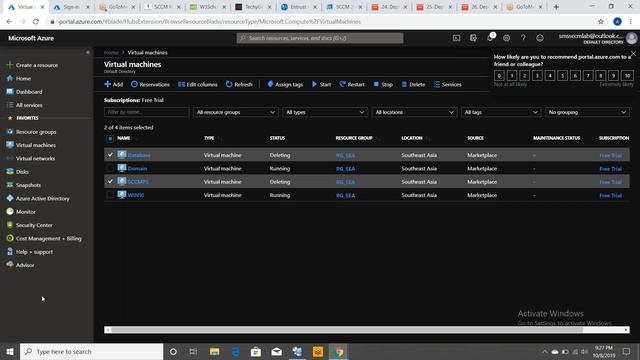Restart the selected virtual machines
This screenshot has height=360, width=640.
tap(352, 84)
